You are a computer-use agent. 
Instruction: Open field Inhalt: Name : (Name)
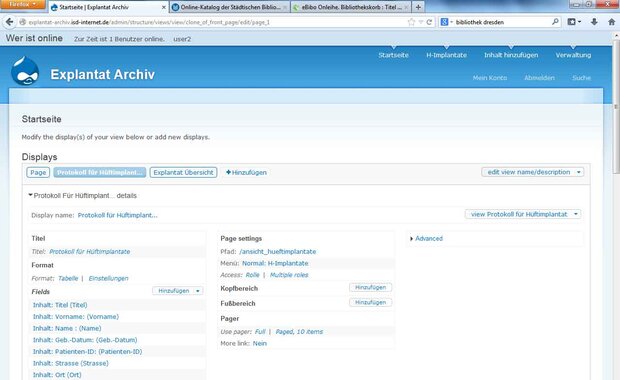click(x=67, y=328)
